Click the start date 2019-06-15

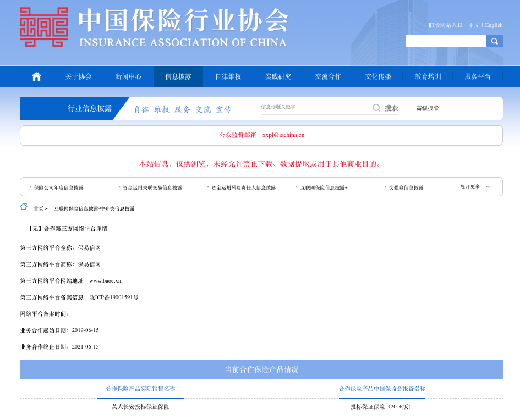coord(85,330)
